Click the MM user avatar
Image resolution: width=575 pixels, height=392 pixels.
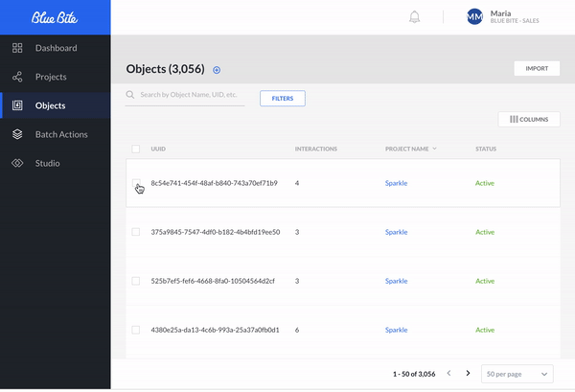click(474, 17)
